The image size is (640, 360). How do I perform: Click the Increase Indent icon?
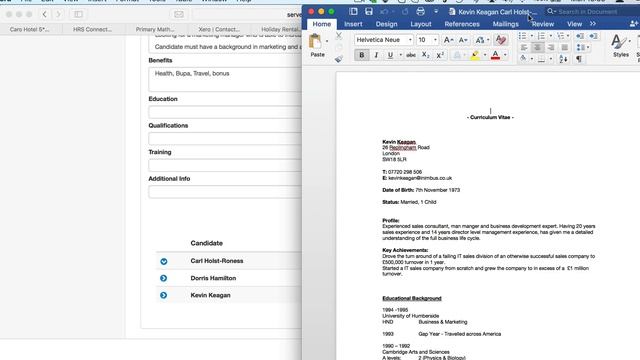pos(593,36)
